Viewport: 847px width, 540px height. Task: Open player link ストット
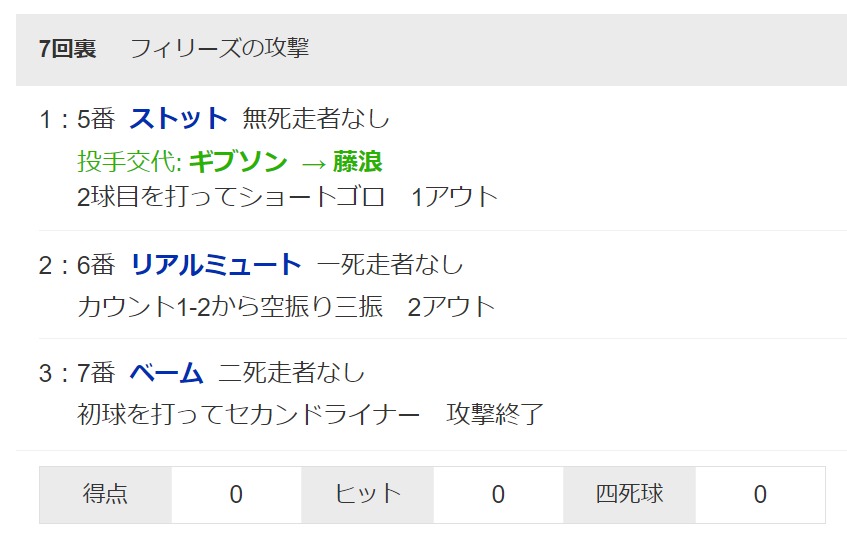pyautogui.click(x=178, y=119)
